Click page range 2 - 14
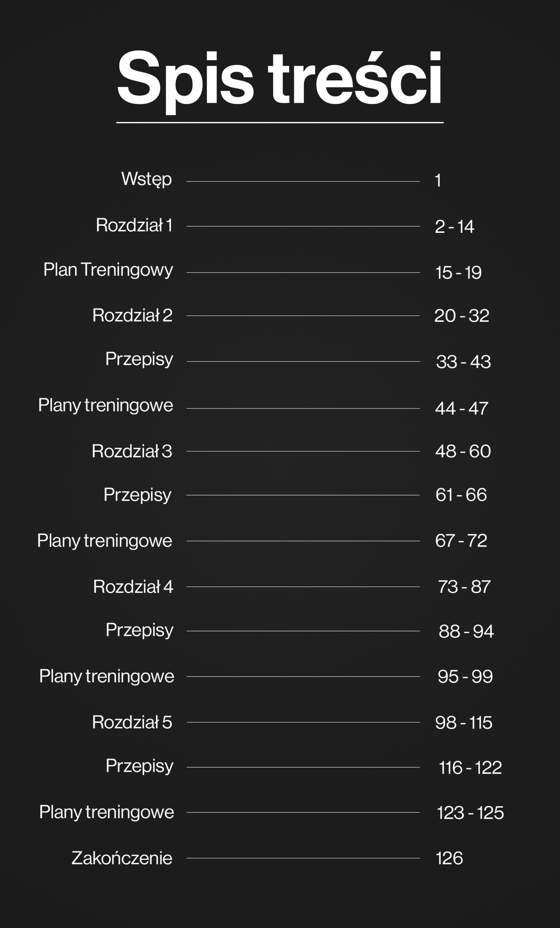This screenshot has width=560, height=928. coord(455,227)
